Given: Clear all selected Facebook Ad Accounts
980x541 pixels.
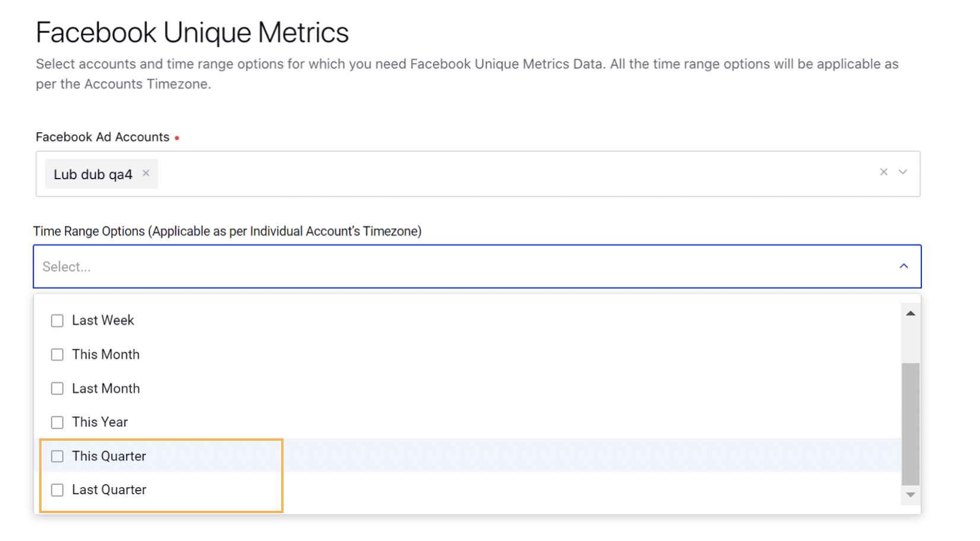Looking at the screenshot, I should (x=884, y=172).
